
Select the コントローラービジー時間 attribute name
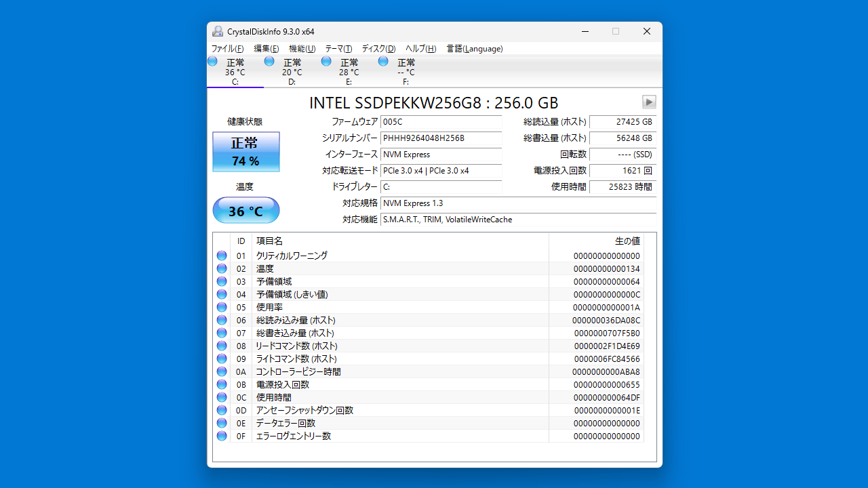[x=298, y=371]
